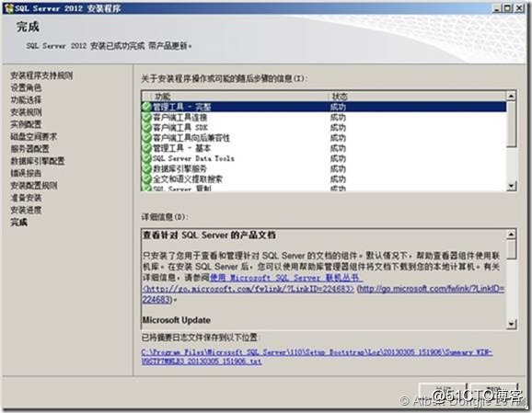The height and width of the screenshot is (413, 532).
Task: Click the details pane scroll-up arrow
Action: (511, 234)
